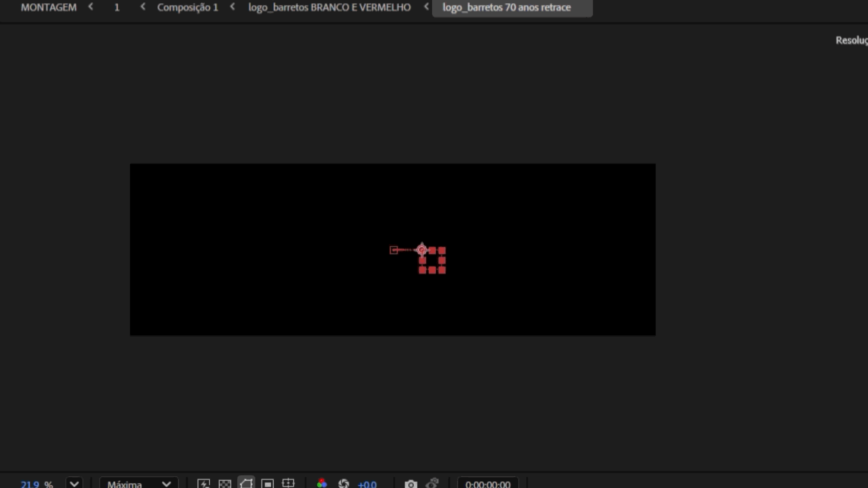The height and width of the screenshot is (488, 868).
Task: Open grid and guide options icon
Action: pyautogui.click(x=288, y=483)
